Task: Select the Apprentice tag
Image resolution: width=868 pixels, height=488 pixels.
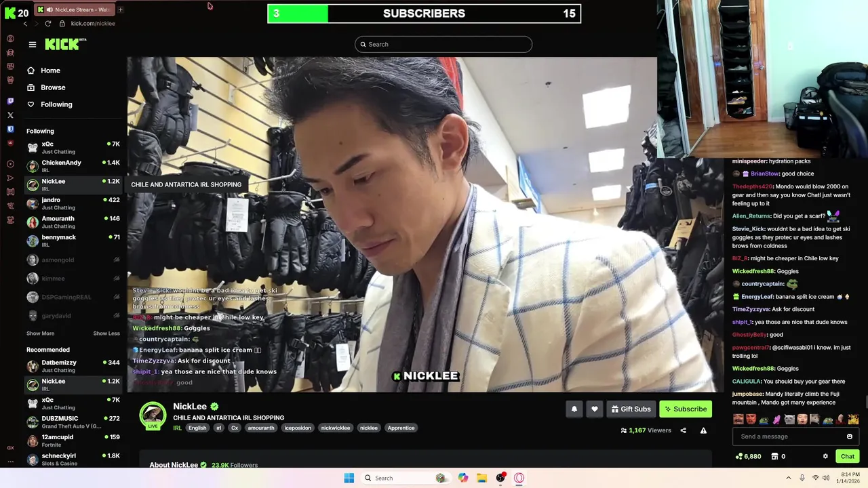Action: [x=401, y=428]
